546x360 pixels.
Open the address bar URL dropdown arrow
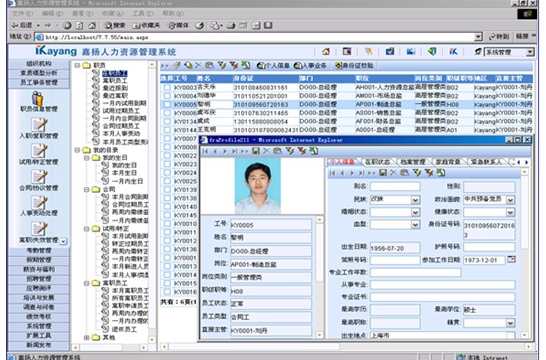coord(478,37)
